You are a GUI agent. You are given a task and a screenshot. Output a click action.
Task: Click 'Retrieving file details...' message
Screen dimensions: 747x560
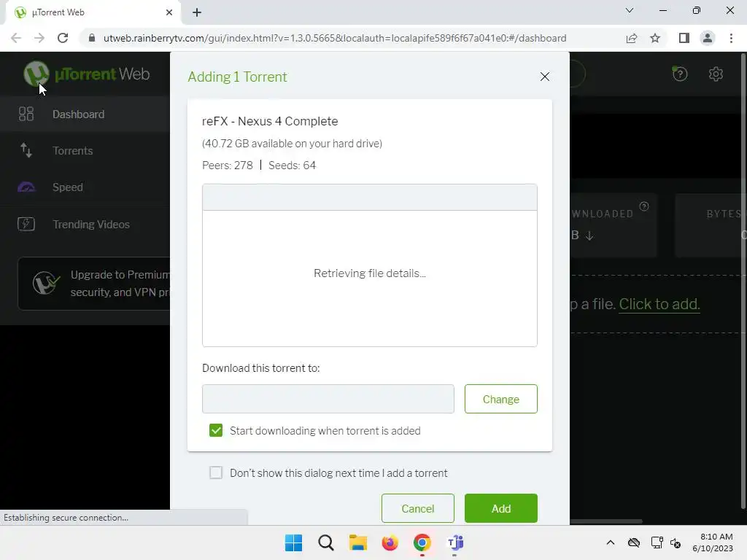(x=370, y=273)
